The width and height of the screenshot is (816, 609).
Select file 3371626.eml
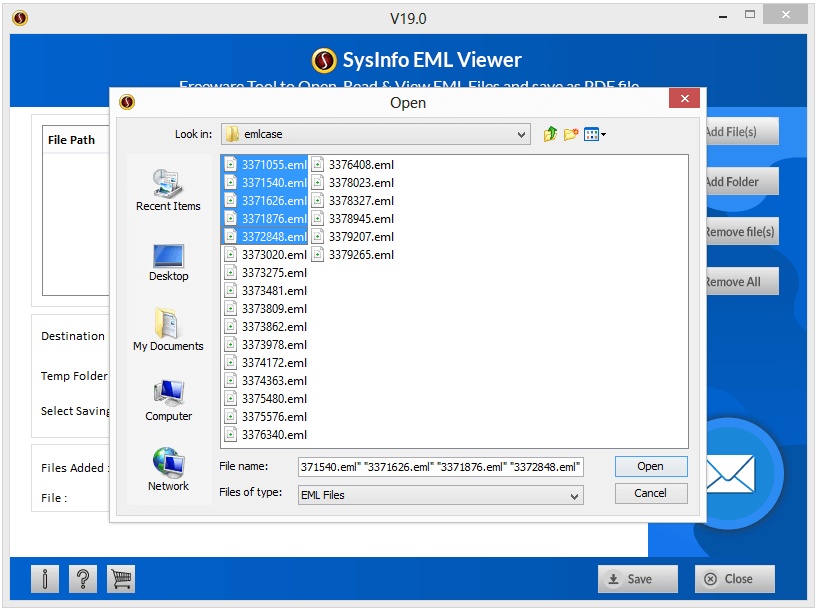(x=265, y=201)
